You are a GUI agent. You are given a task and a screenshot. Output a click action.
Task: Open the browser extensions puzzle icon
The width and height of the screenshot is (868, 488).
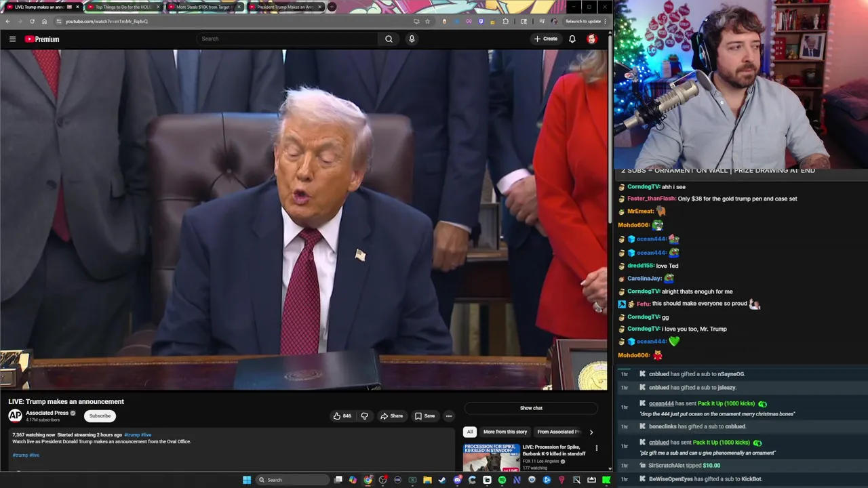tap(505, 21)
